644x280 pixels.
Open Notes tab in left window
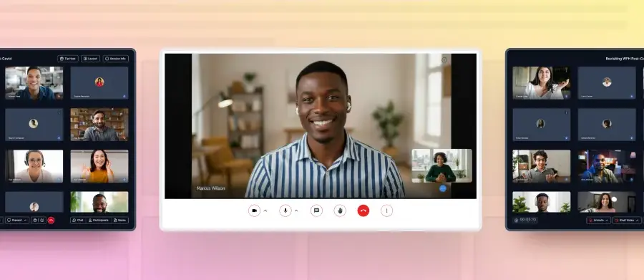click(120, 221)
